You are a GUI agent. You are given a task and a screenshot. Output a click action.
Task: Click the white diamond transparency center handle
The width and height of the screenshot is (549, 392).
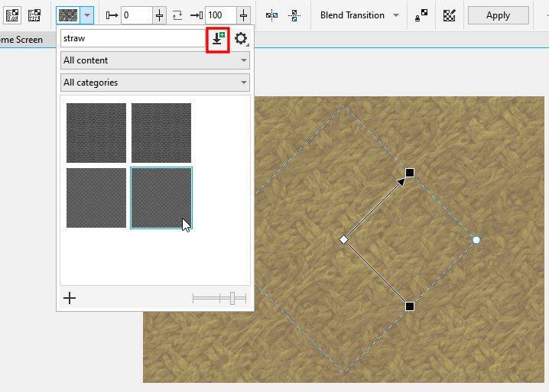pyautogui.click(x=344, y=239)
